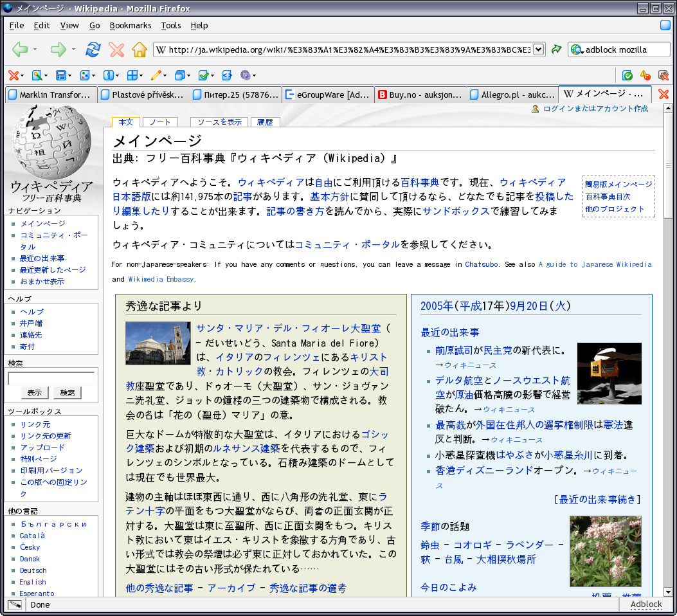Click the 検索 search button in the sidebar
Screen dimensions: 677x616
[68, 393]
